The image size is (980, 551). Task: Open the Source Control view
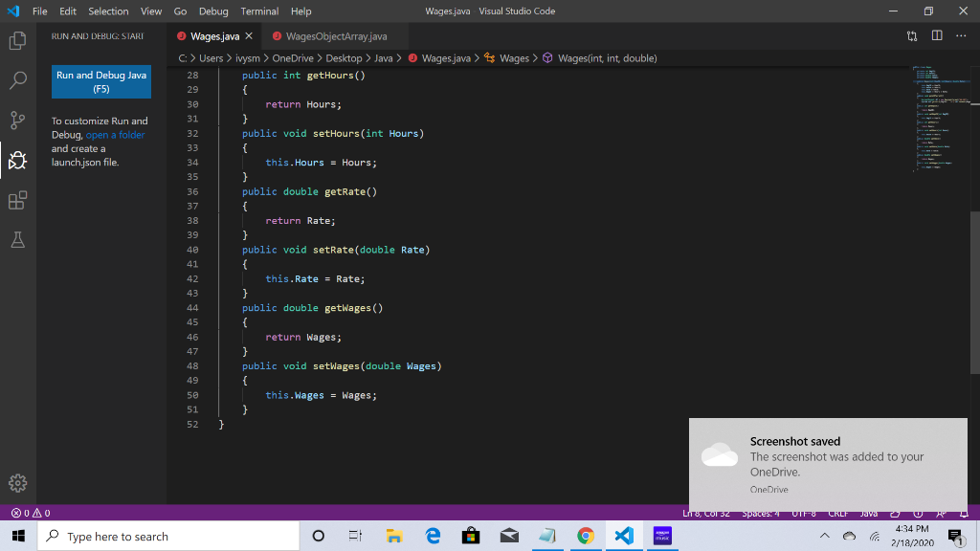pos(17,120)
